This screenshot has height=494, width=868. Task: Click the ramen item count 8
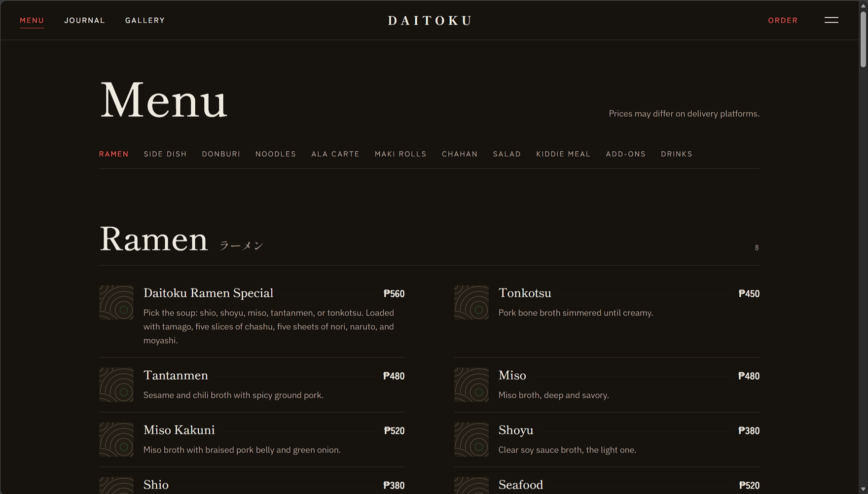[757, 248]
